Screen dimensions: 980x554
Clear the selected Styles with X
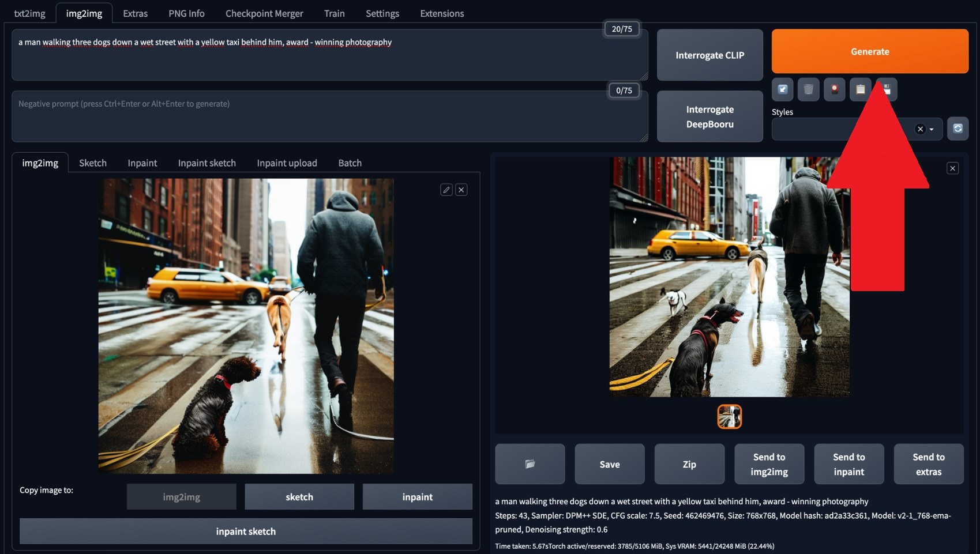click(921, 129)
